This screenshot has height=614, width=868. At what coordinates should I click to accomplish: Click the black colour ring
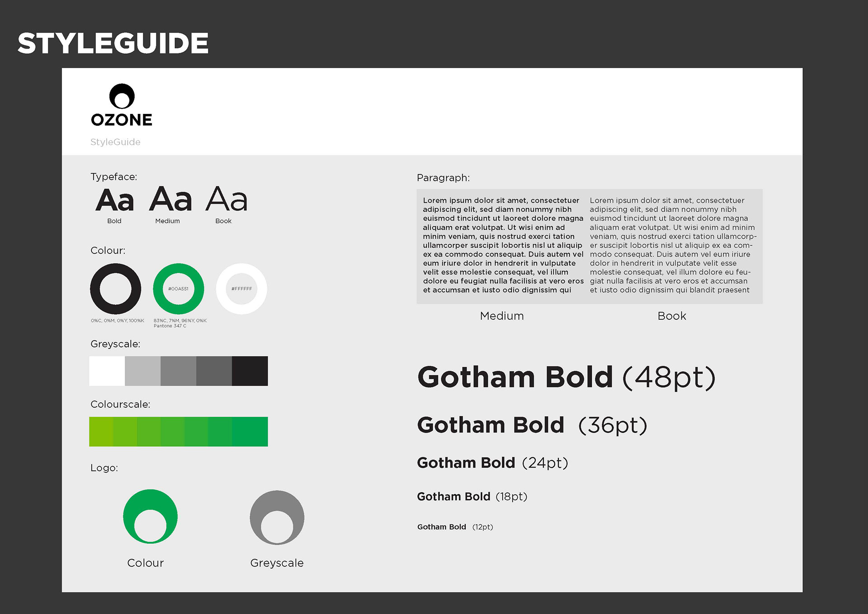coord(116,288)
